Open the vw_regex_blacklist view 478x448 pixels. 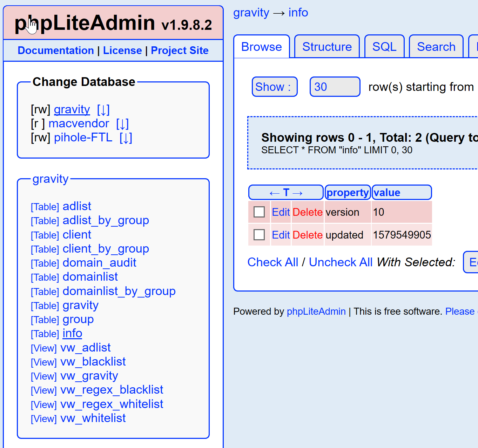click(x=112, y=390)
